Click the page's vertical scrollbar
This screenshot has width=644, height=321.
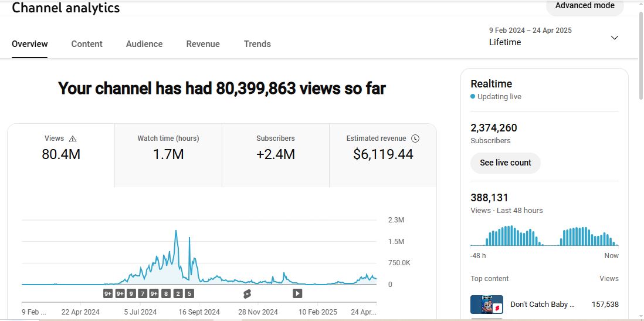[640, 59]
